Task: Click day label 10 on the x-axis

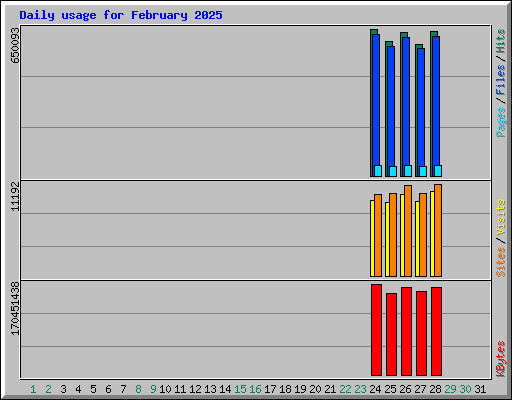Action: pos(165,389)
